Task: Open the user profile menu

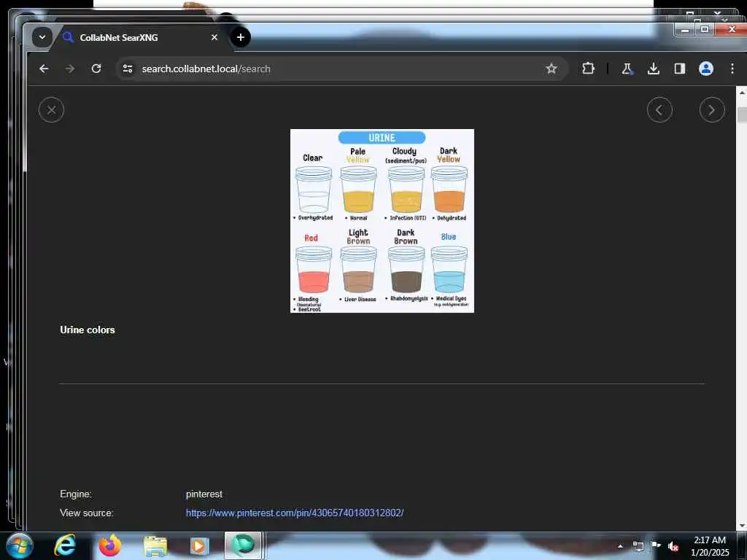Action: (x=706, y=69)
